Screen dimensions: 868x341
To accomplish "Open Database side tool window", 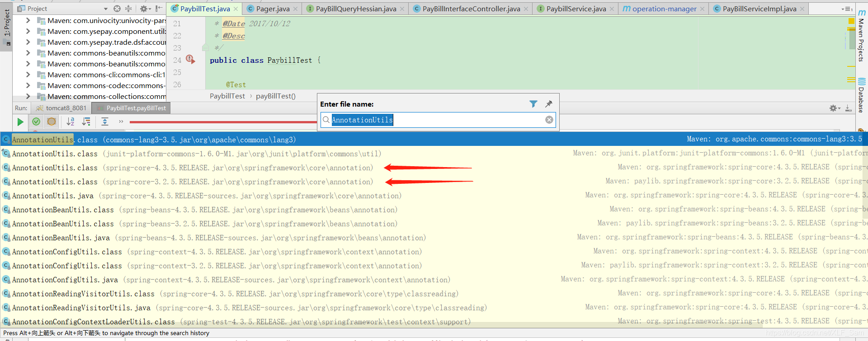I will [861, 96].
